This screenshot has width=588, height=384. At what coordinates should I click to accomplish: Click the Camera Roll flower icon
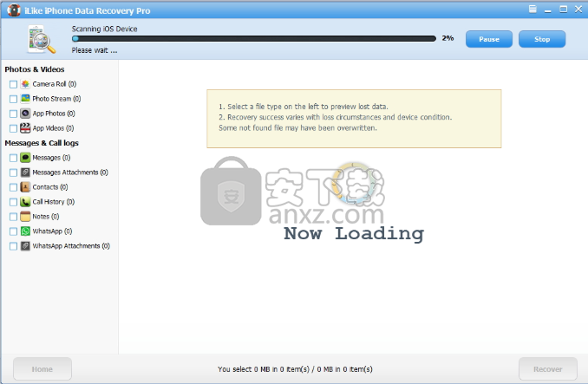[x=25, y=84]
